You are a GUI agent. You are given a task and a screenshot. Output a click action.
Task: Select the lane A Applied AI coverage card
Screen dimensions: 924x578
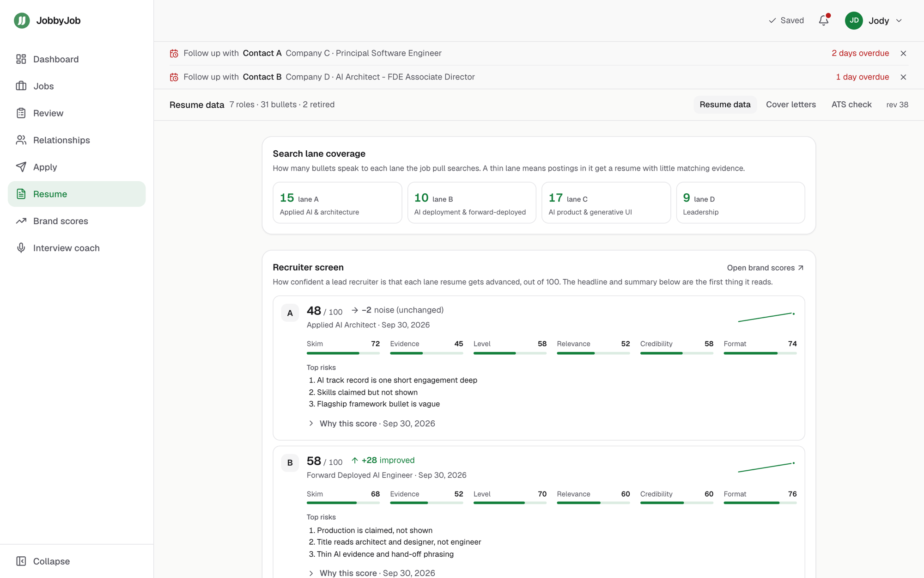(x=337, y=203)
